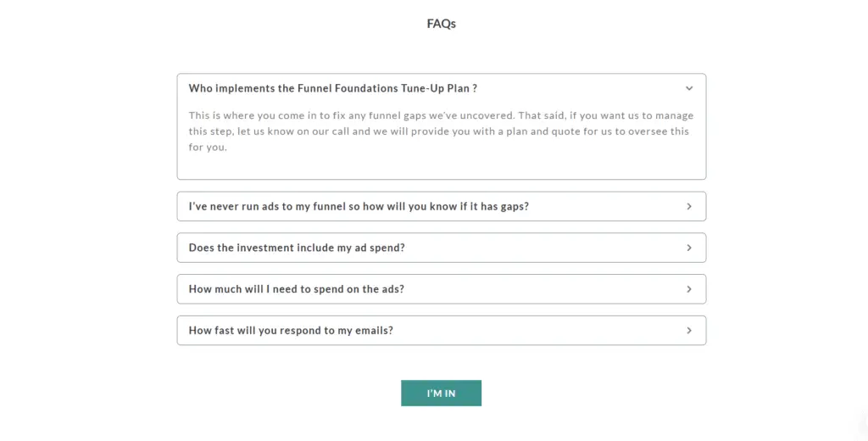Open 'How much will I need to spend on the ads?'
This screenshot has width=868, height=441.
point(296,289)
